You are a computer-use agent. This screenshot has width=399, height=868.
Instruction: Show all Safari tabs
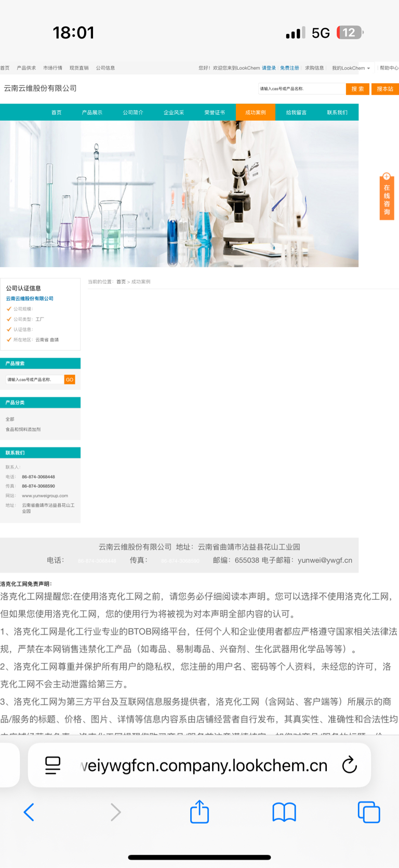(369, 812)
